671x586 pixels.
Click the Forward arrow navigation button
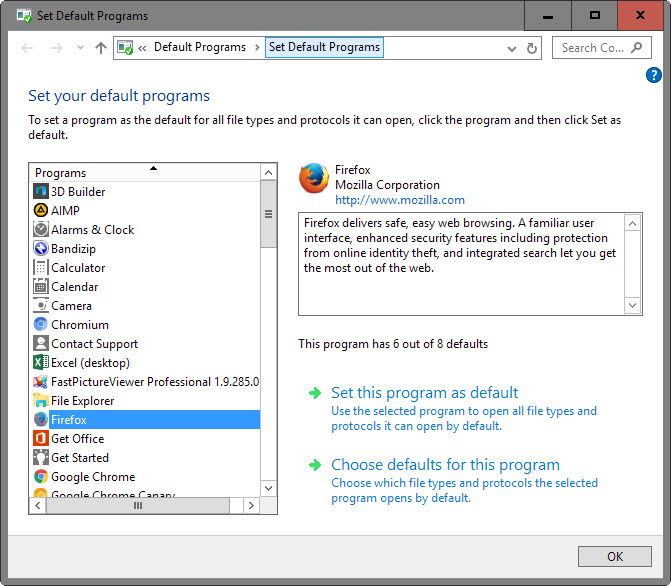click(x=56, y=48)
